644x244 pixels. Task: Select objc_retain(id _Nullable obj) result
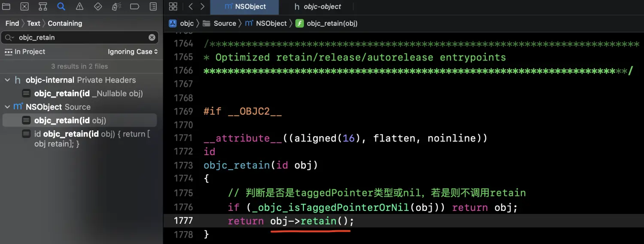point(88,93)
